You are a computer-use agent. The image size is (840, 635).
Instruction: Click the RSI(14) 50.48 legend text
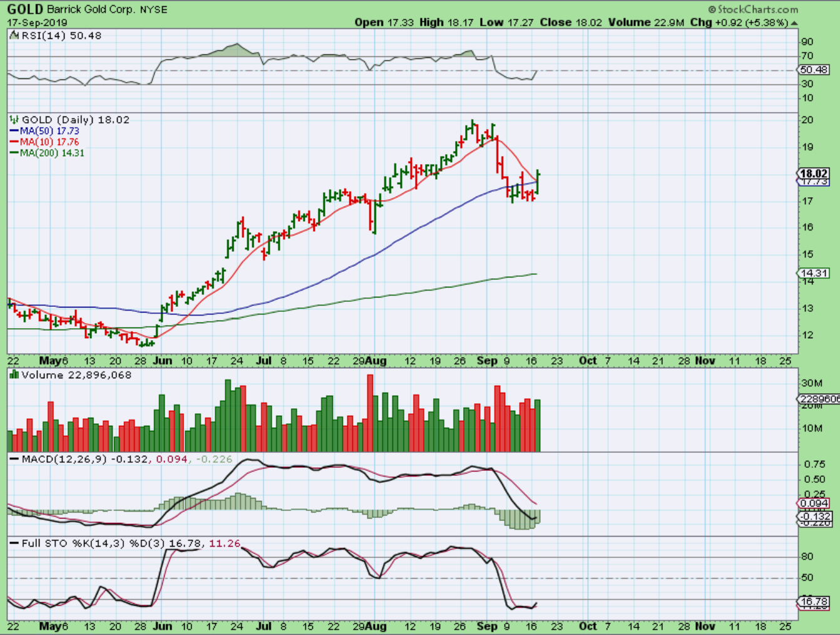point(61,36)
